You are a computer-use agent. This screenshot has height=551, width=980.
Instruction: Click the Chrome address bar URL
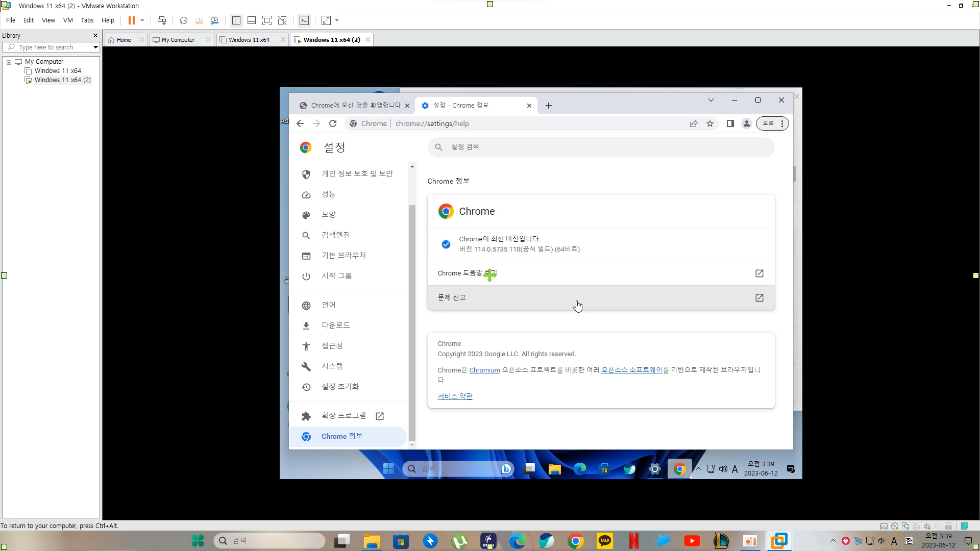pos(432,123)
